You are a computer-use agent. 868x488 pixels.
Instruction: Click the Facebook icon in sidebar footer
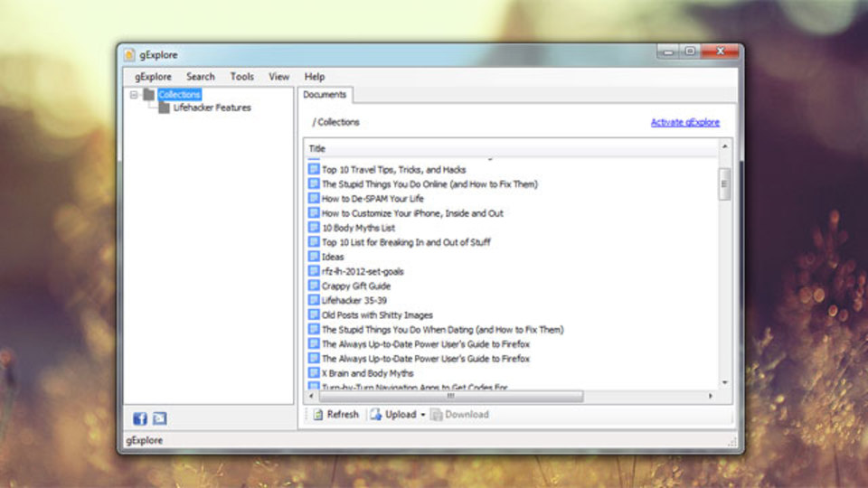[140, 418]
